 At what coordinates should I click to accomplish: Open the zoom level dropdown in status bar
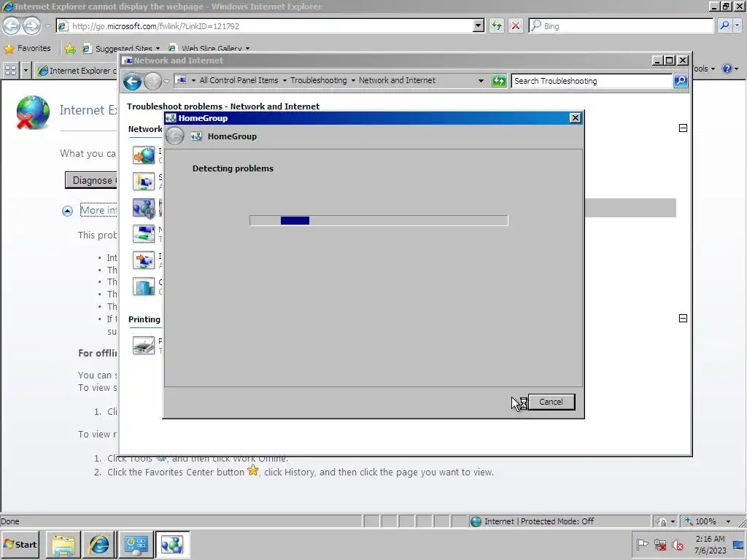coord(729,521)
